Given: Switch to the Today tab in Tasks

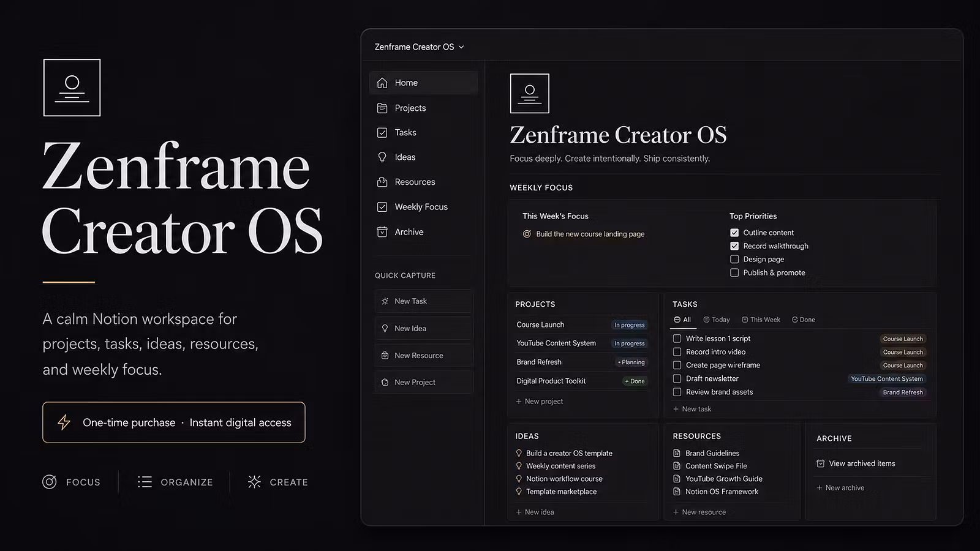Looking at the screenshot, I should point(717,320).
